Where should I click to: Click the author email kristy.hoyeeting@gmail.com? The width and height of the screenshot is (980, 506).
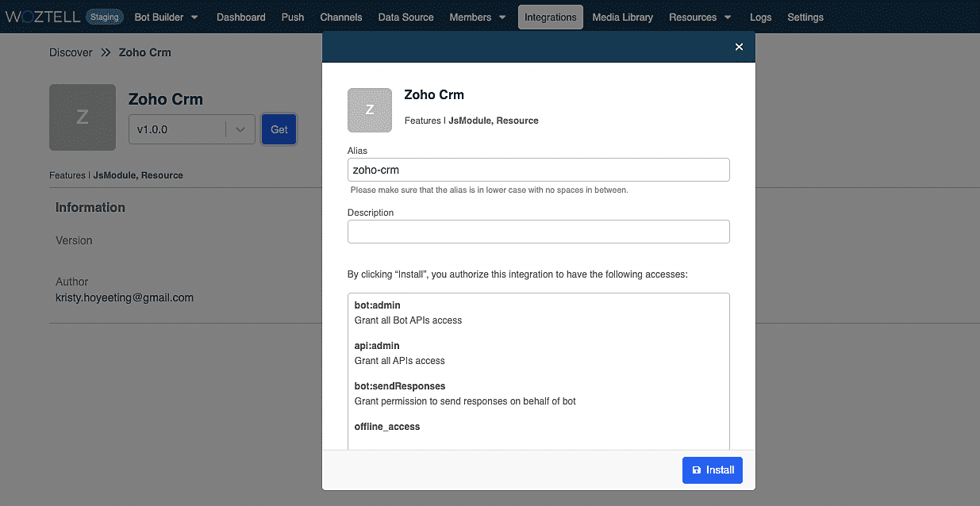pos(125,297)
